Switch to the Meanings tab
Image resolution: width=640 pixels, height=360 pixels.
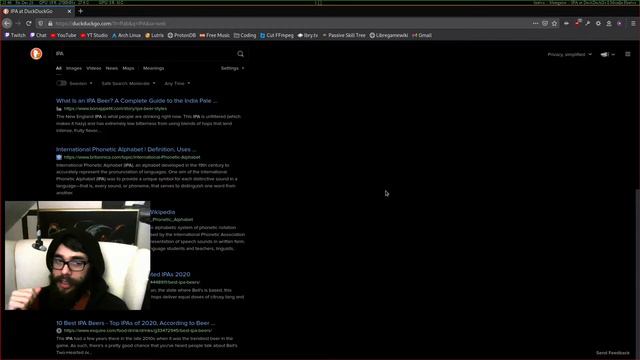pyautogui.click(x=153, y=69)
